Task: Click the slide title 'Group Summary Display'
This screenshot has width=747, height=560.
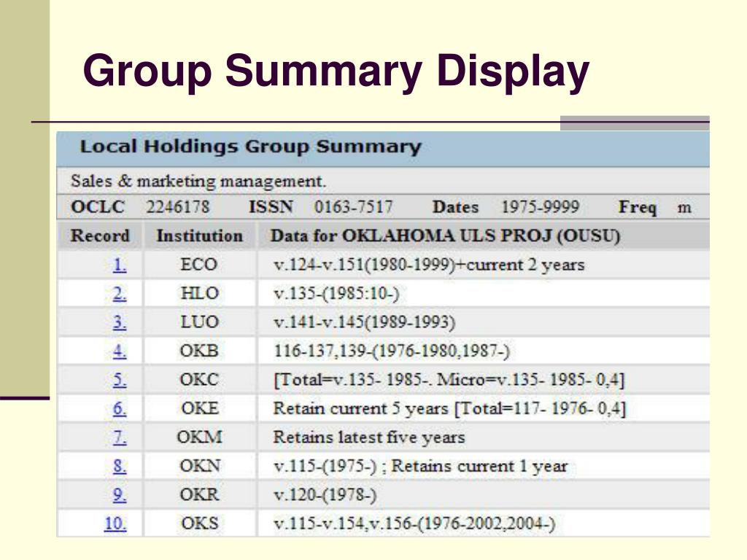Action: (336, 71)
